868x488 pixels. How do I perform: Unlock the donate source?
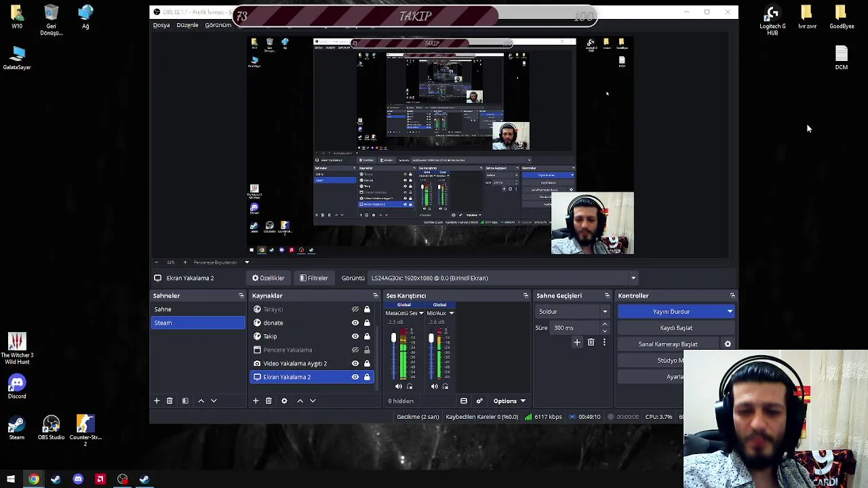point(367,323)
